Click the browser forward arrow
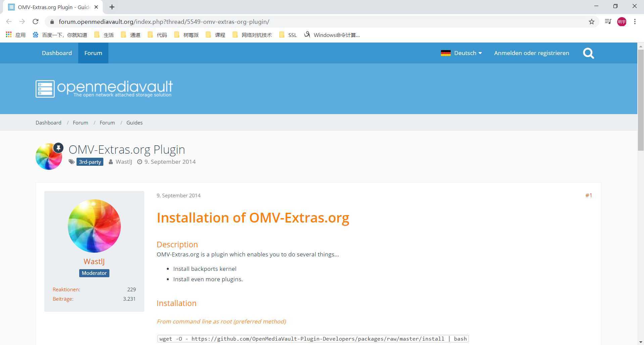644x345 pixels. tap(22, 21)
